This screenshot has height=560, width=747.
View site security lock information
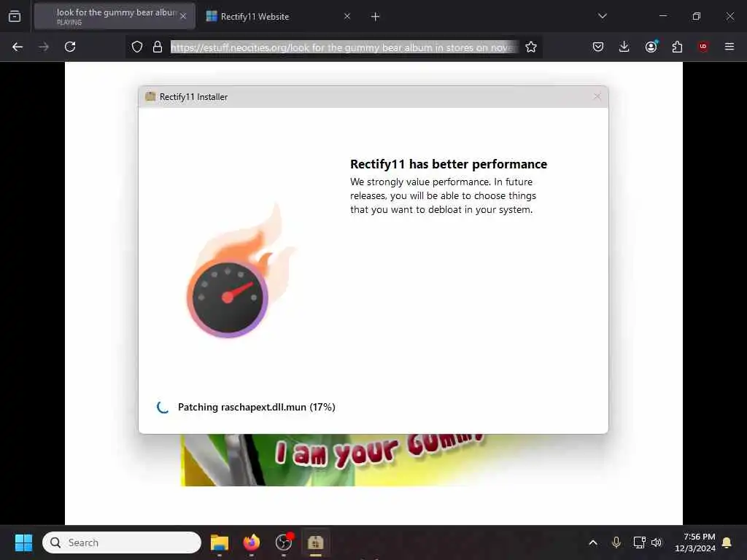click(158, 47)
